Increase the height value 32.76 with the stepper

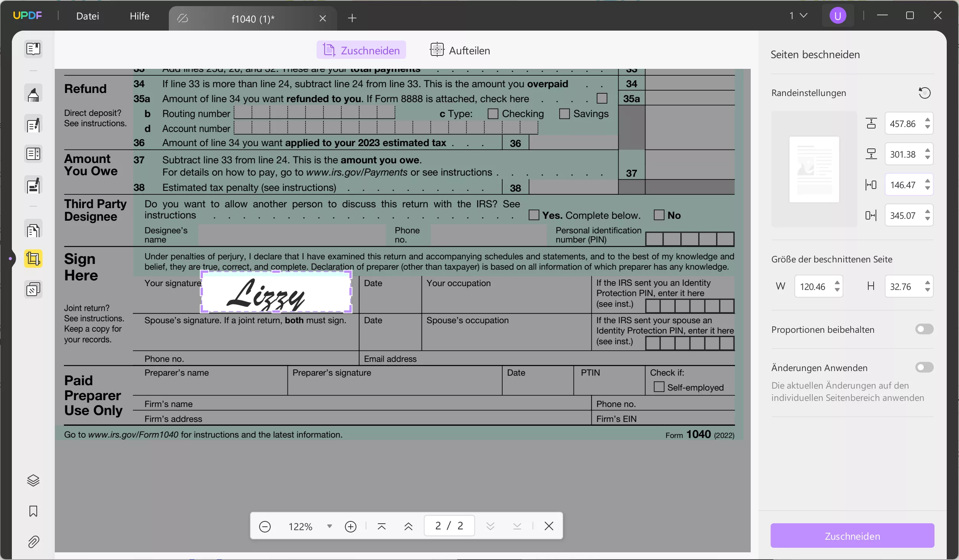tap(928, 283)
